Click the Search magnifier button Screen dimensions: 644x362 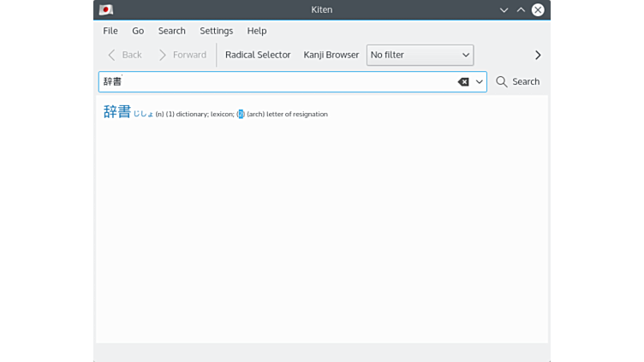pyautogui.click(x=517, y=82)
